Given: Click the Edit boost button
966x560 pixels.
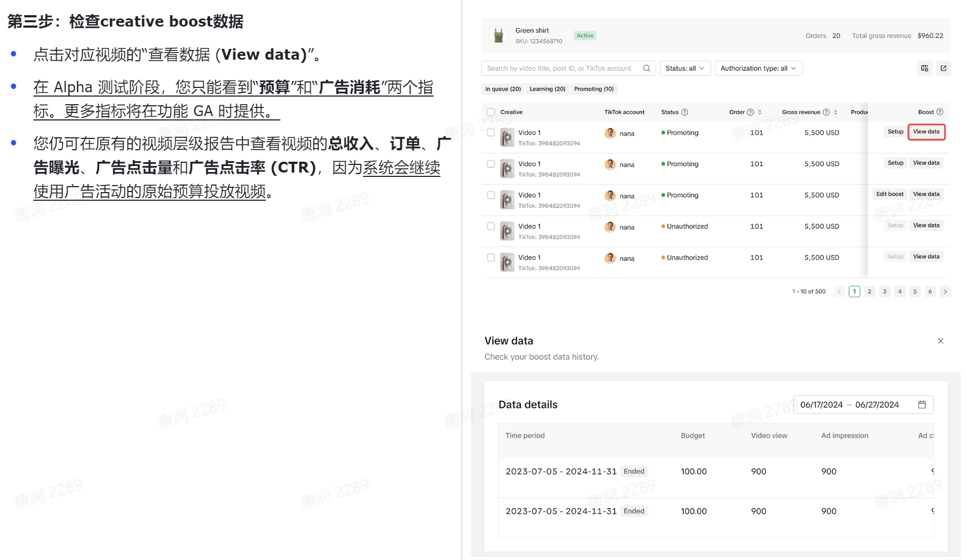Looking at the screenshot, I should [x=889, y=194].
